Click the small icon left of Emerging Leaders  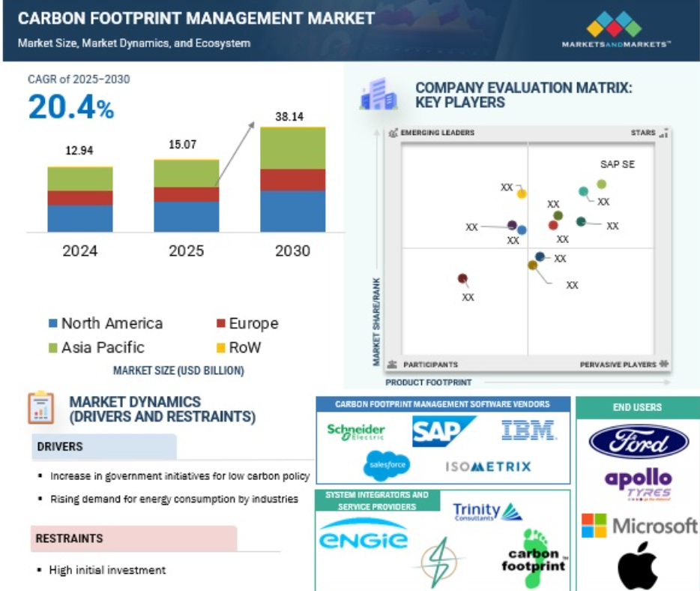tap(393, 133)
